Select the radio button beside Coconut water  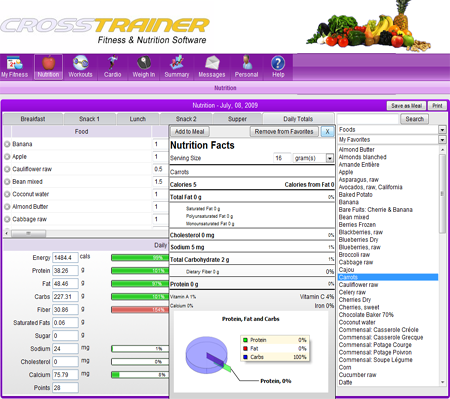[7, 194]
